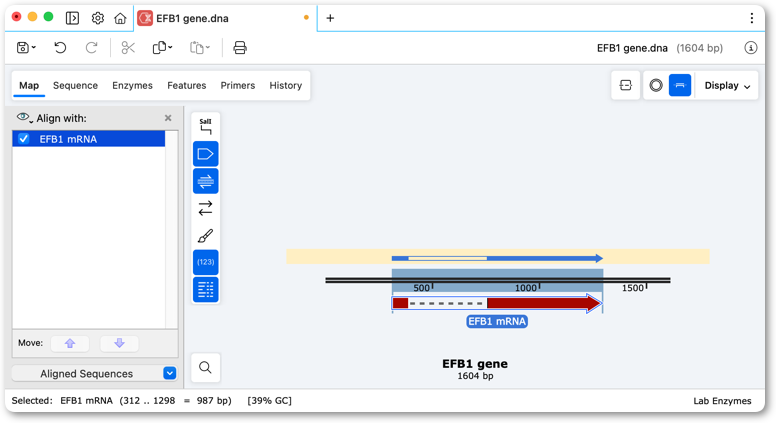Move aligned sequence up
776x423 pixels.
pos(70,343)
